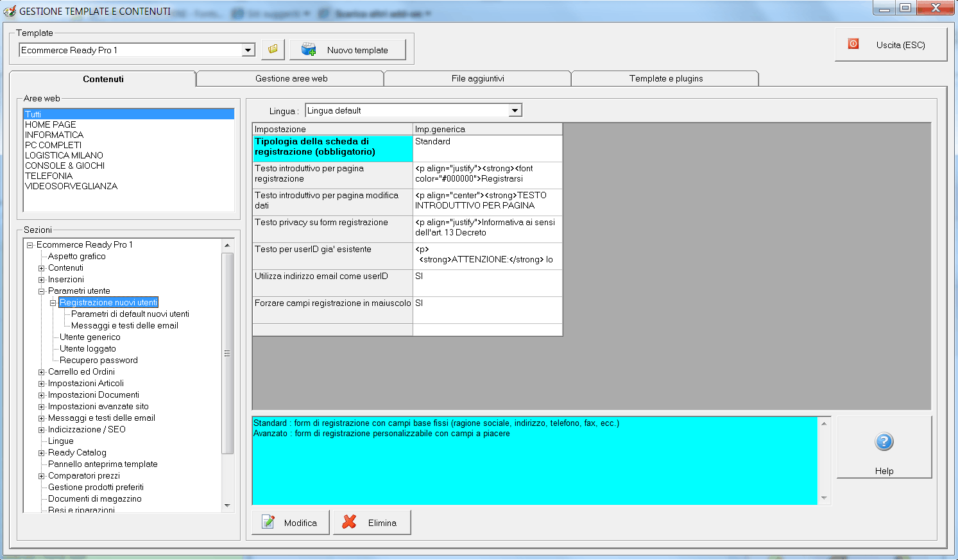The width and height of the screenshot is (958, 560).
Task: Open the Template combo box dropdown arrow
Action: (248, 50)
